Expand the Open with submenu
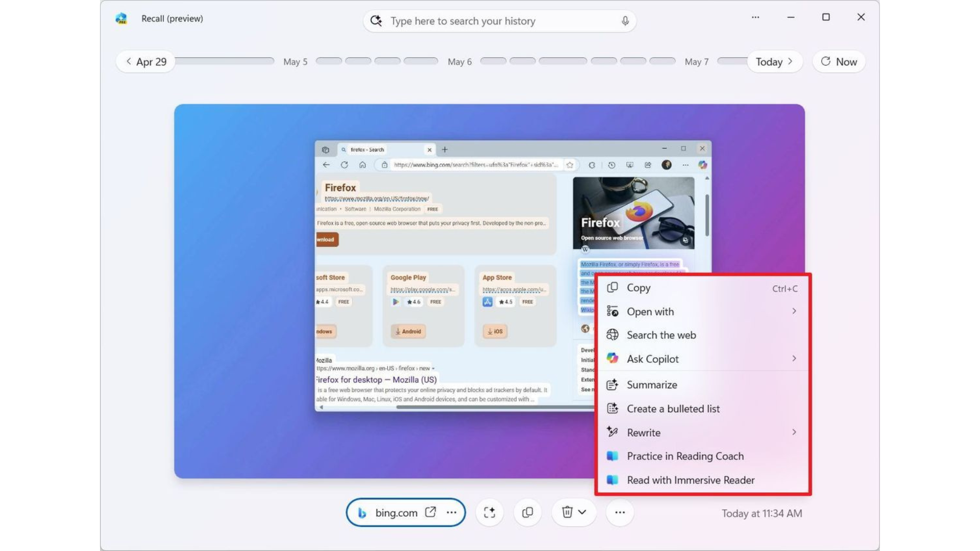 coord(794,311)
